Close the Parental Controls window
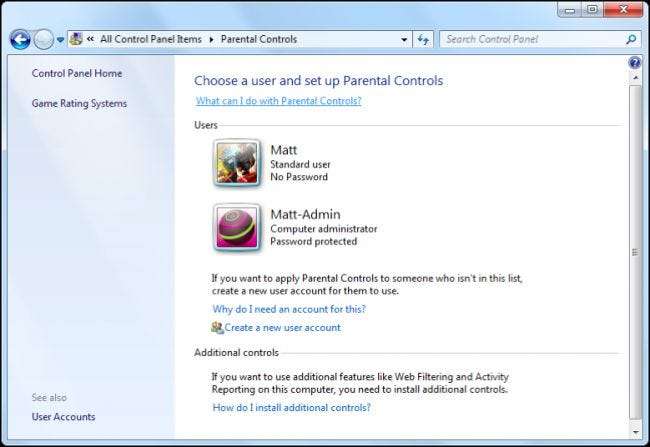The image size is (650, 447). [x=623, y=10]
